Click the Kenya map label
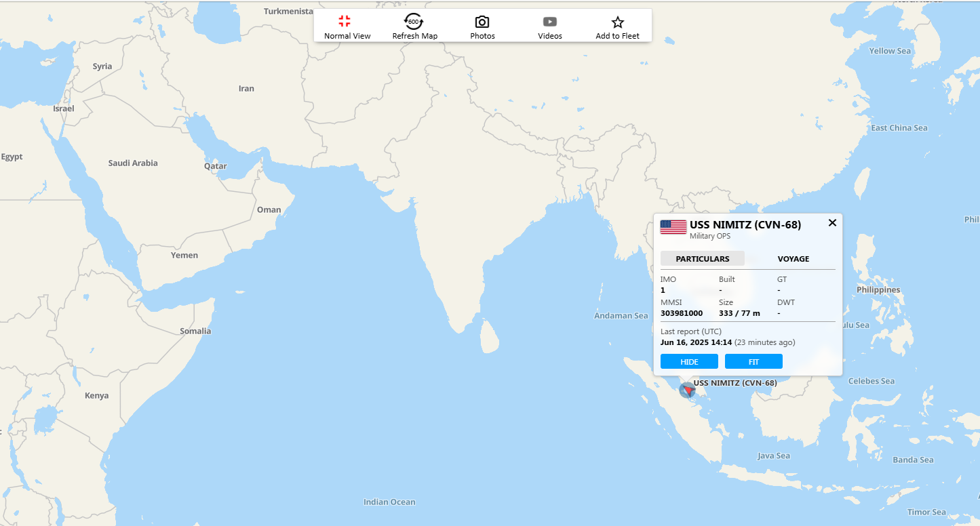 tap(96, 395)
